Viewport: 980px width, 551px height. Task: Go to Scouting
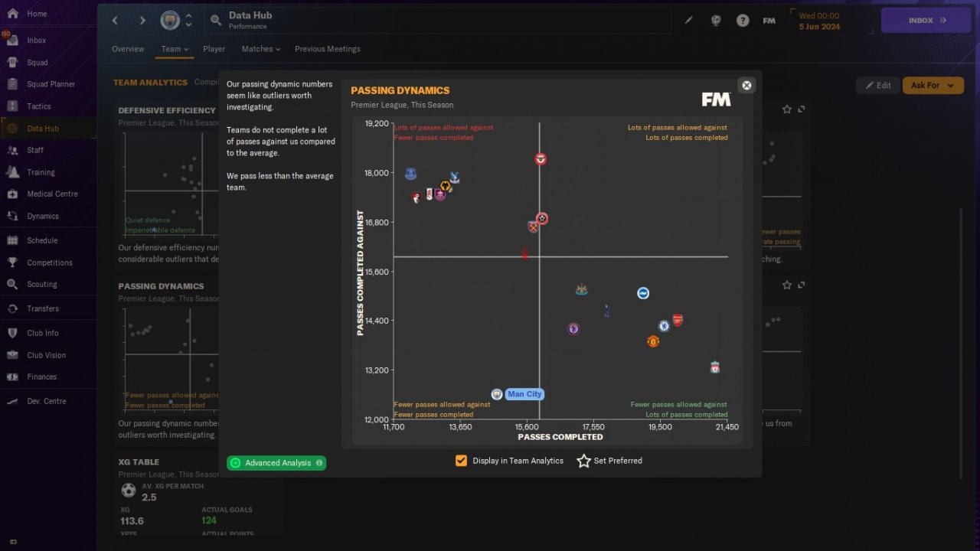pos(42,284)
